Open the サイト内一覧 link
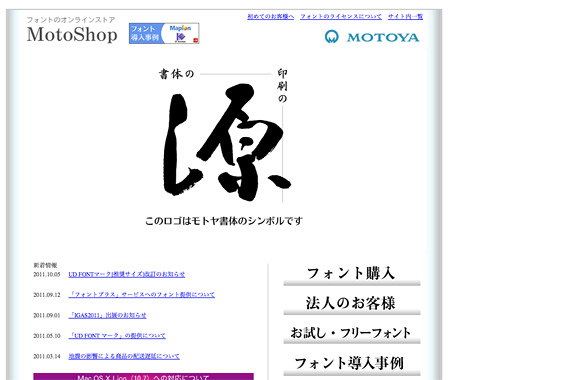This screenshot has width=580, height=380. (x=405, y=17)
